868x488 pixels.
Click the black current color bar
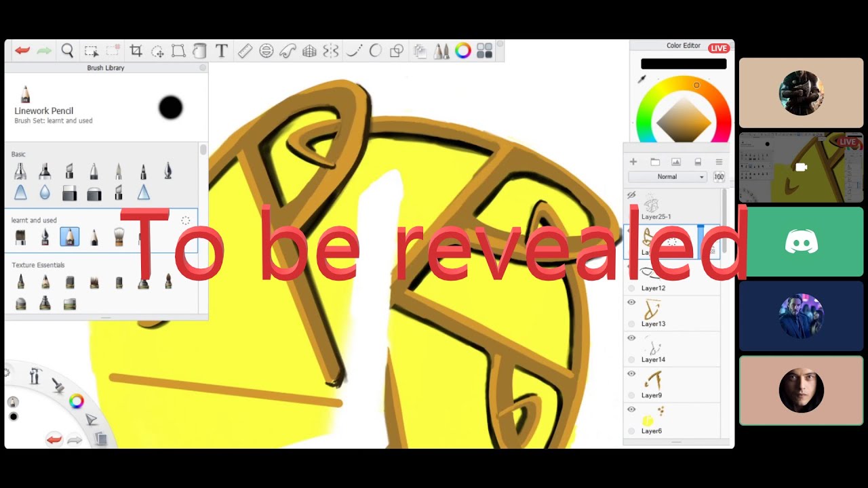pos(684,64)
